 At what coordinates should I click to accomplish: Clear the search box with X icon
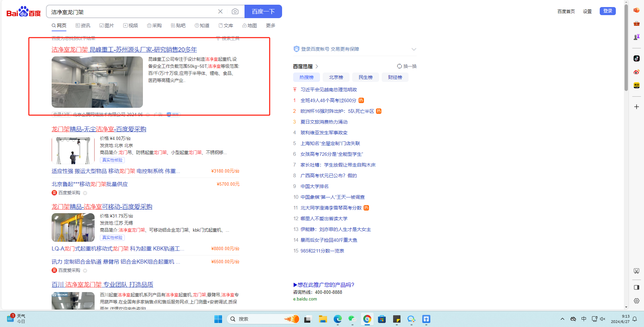coord(220,11)
